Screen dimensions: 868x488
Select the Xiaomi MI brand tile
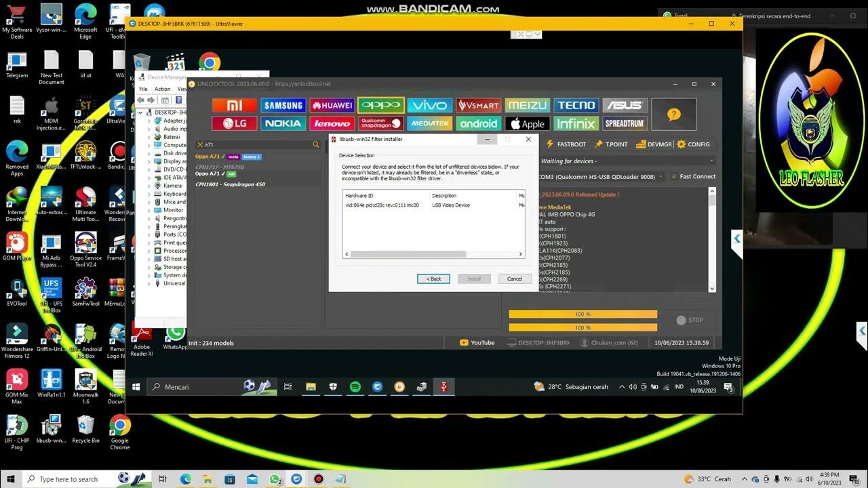235,105
